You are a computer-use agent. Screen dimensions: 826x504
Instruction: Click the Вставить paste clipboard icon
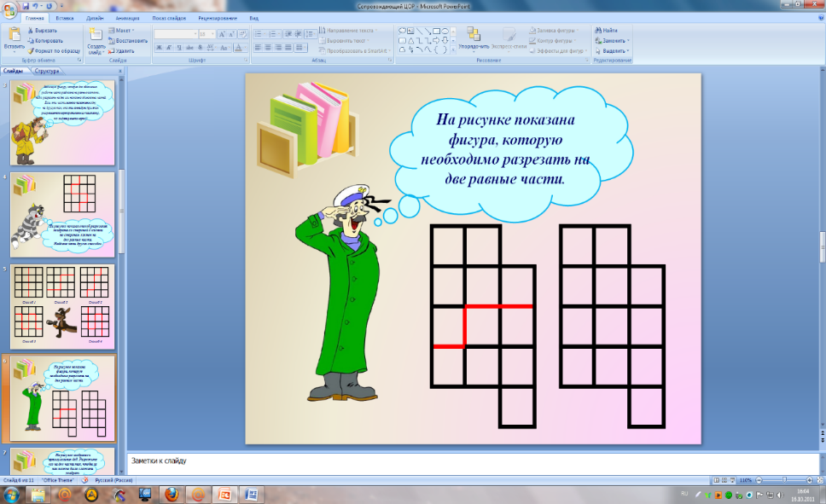tap(15, 35)
